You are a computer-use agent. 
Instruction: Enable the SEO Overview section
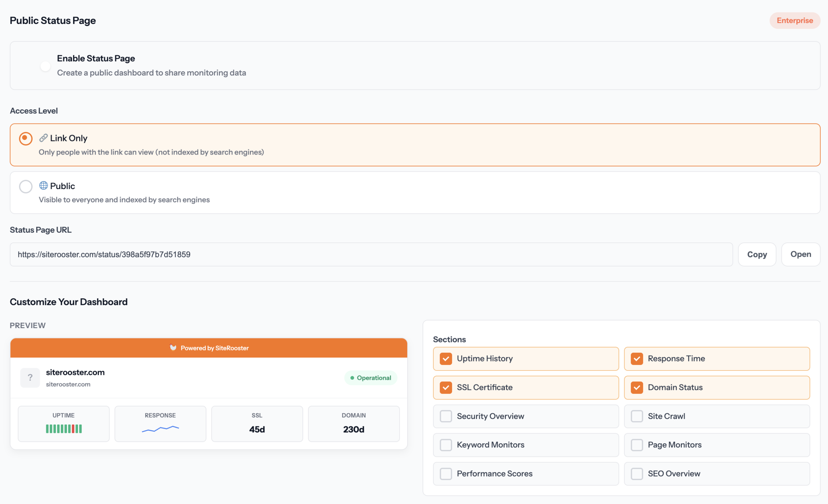pos(637,473)
